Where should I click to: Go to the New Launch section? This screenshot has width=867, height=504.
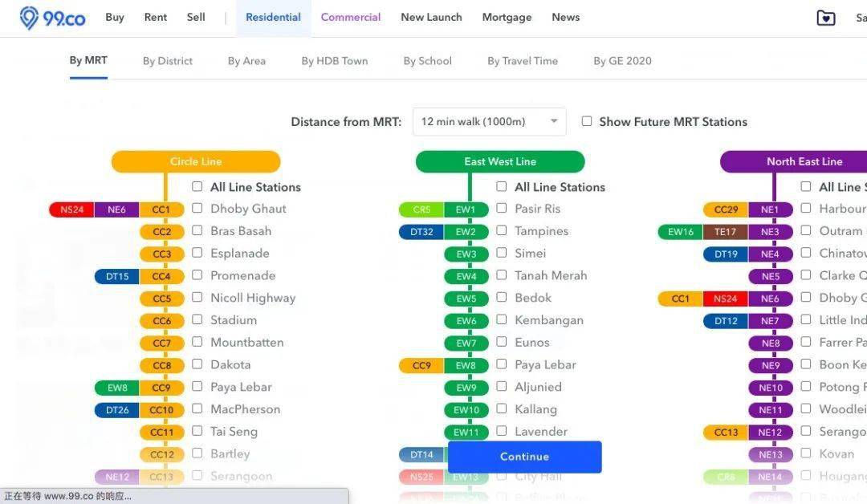[431, 17]
